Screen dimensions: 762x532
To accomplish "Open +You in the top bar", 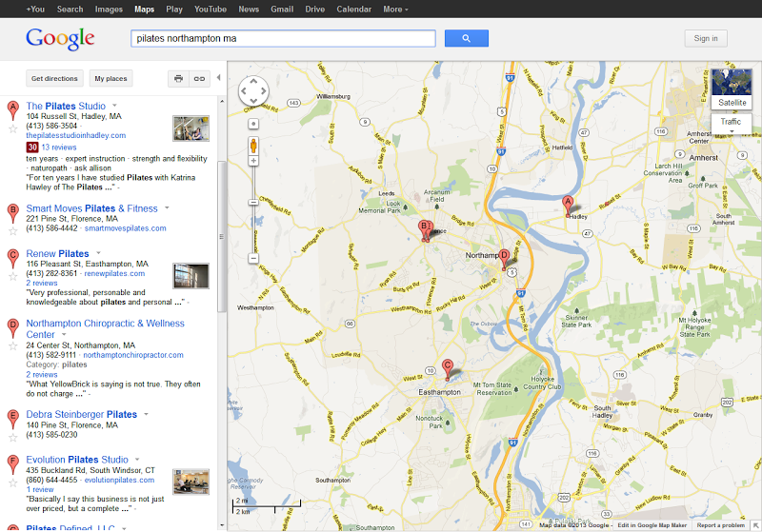I will (x=35, y=10).
